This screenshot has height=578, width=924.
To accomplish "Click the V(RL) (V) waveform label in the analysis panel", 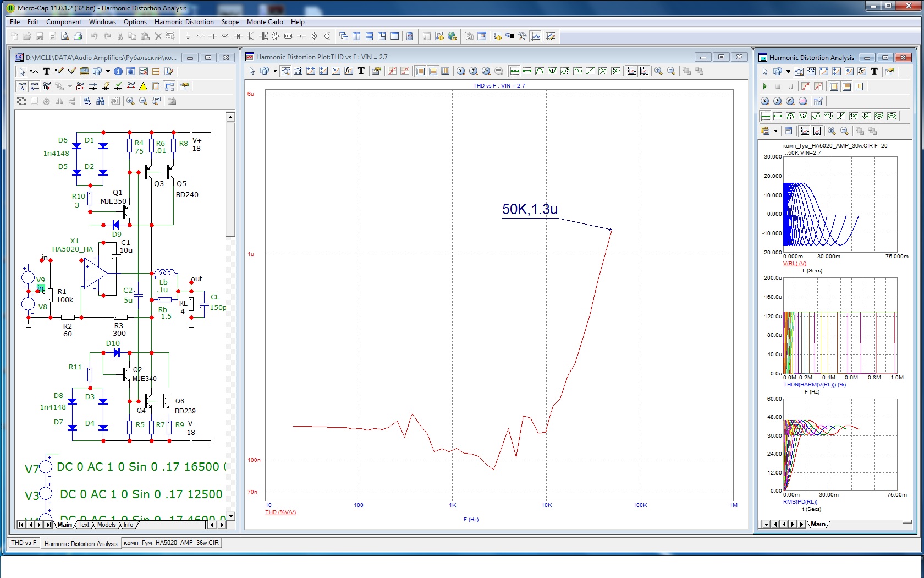I will [x=795, y=264].
